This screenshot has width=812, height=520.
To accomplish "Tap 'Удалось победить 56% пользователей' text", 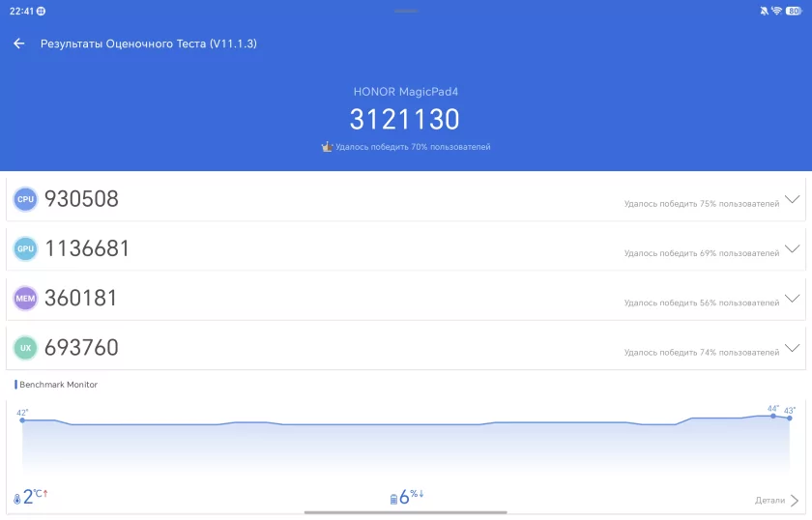I will point(702,303).
